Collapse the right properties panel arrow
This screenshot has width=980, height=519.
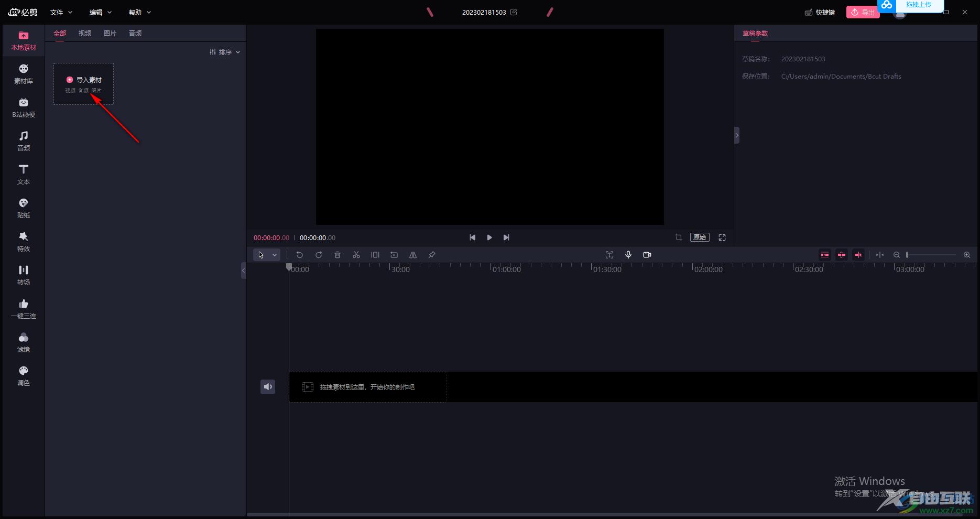coord(737,135)
